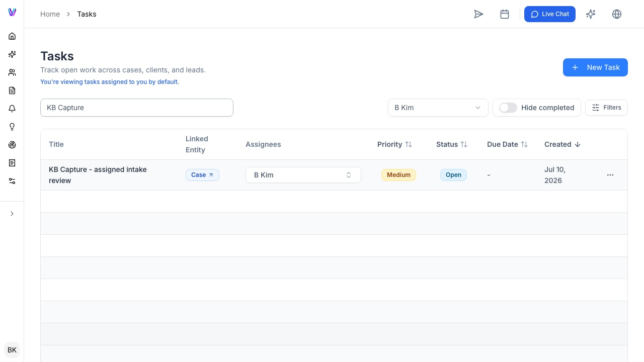This screenshot has width=644, height=362.
Task: Sort by Due Date column
Action: [507, 144]
